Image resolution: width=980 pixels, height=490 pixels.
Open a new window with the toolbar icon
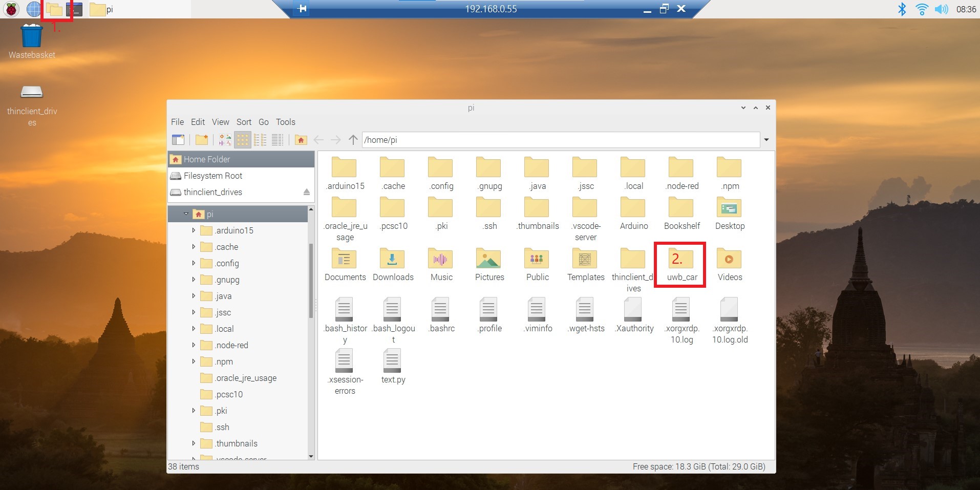click(x=178, y=140)
